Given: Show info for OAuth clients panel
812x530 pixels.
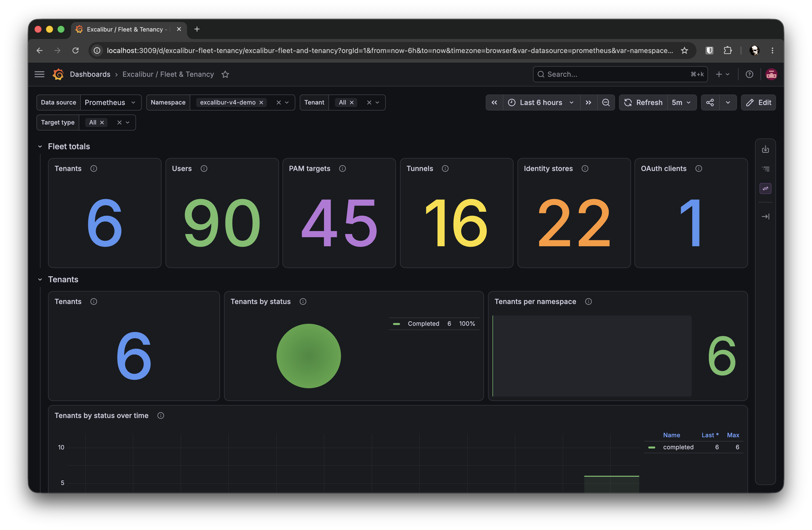Looking at the screenshot, I should 699,168.
